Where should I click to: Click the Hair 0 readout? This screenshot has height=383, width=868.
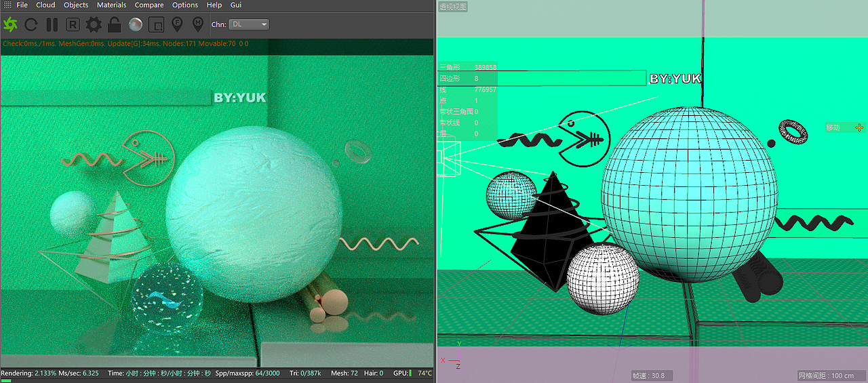click(374, 374)
